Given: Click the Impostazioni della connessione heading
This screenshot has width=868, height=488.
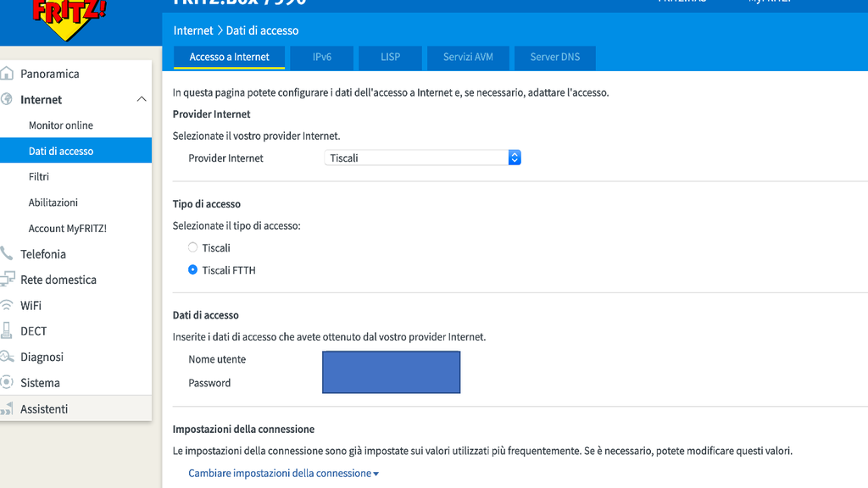Looking at the screenshot, I should pyautogui.click(x=243, y=429).
